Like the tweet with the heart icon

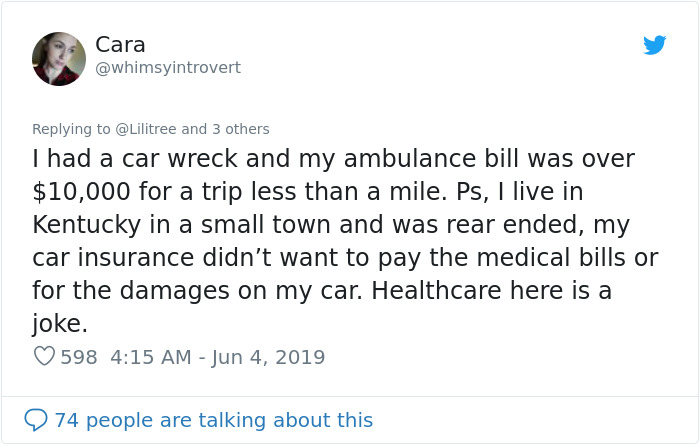pyautogui.click(x=44, y=356)
